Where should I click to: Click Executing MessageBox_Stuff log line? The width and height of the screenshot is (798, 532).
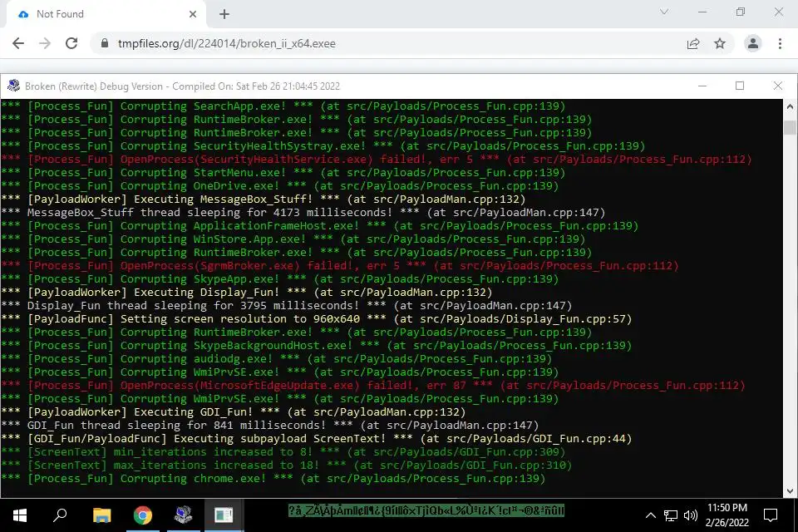(x=264, y=199)
